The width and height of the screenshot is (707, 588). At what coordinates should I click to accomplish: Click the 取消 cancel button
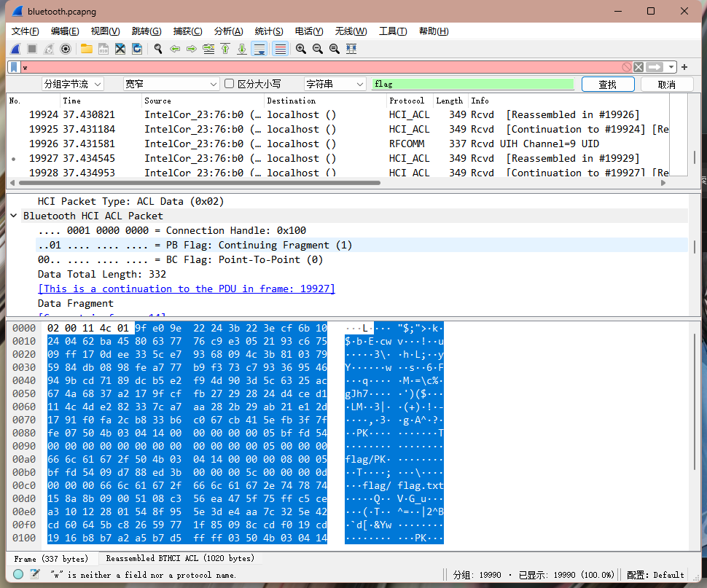[666, 84]
